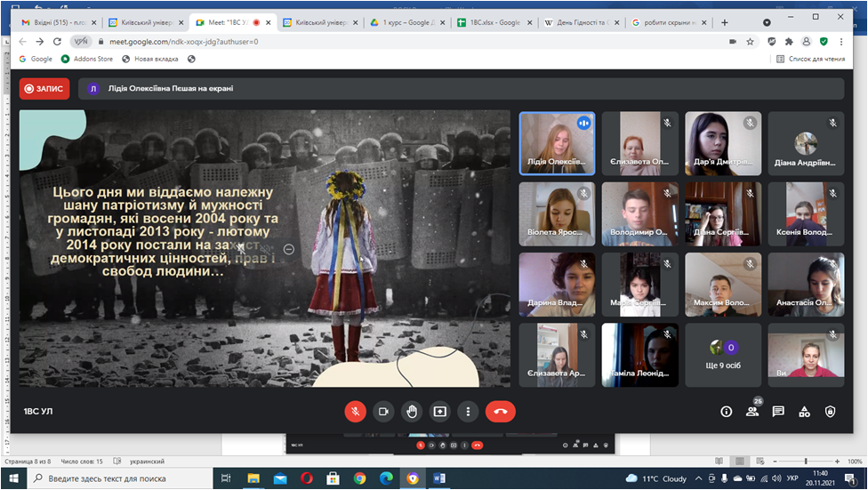
Task: Show the participants list with 26 people
Action: tap(752, 412)
